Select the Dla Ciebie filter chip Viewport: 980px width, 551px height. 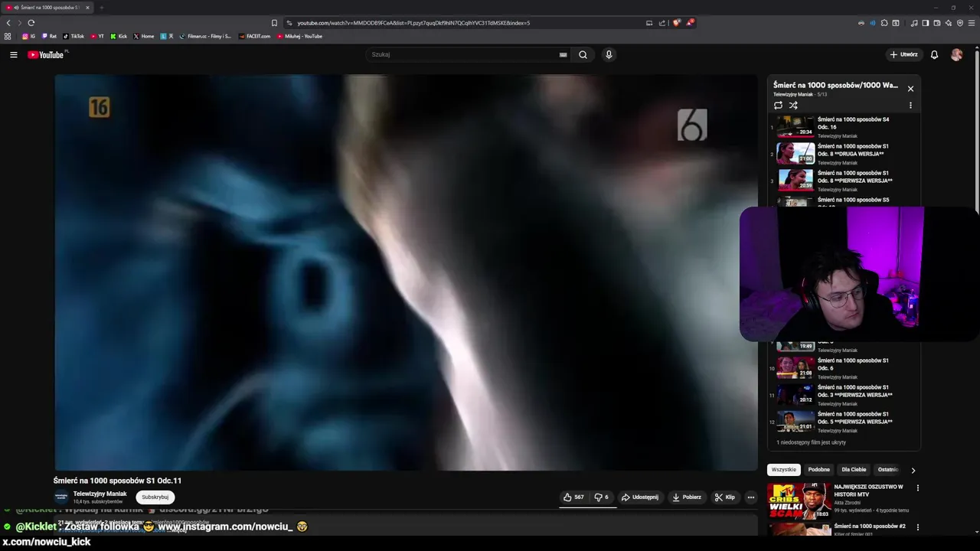point(854,469)
